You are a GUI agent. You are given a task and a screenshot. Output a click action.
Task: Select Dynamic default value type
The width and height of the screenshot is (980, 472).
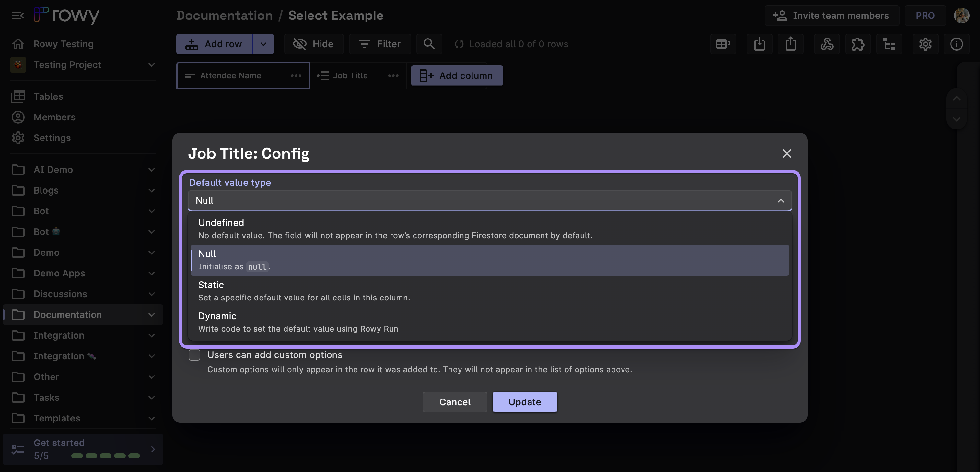pos(217,316)
